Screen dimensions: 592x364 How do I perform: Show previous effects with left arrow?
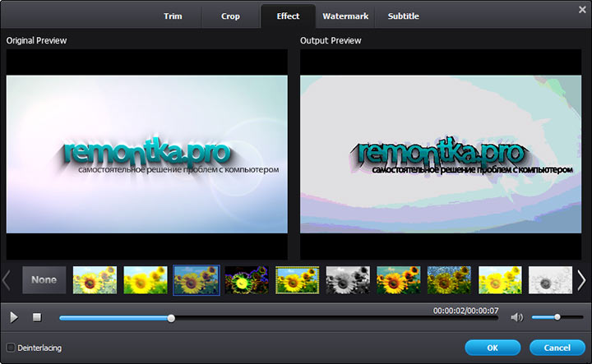click(7, 280)
